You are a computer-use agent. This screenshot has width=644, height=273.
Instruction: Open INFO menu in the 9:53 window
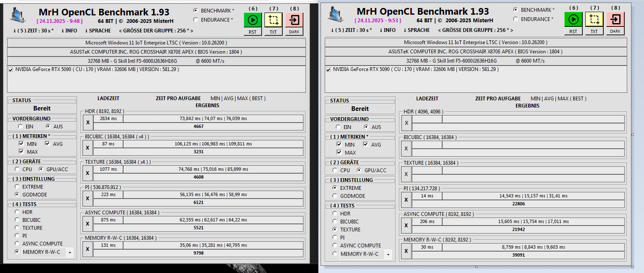(x=387, y=30)
